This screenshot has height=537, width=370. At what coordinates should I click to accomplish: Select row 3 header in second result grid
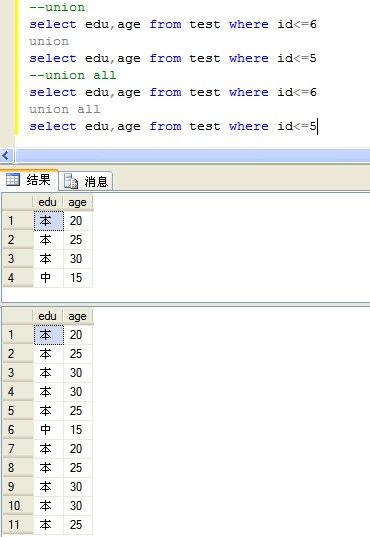tap(18, 373)
